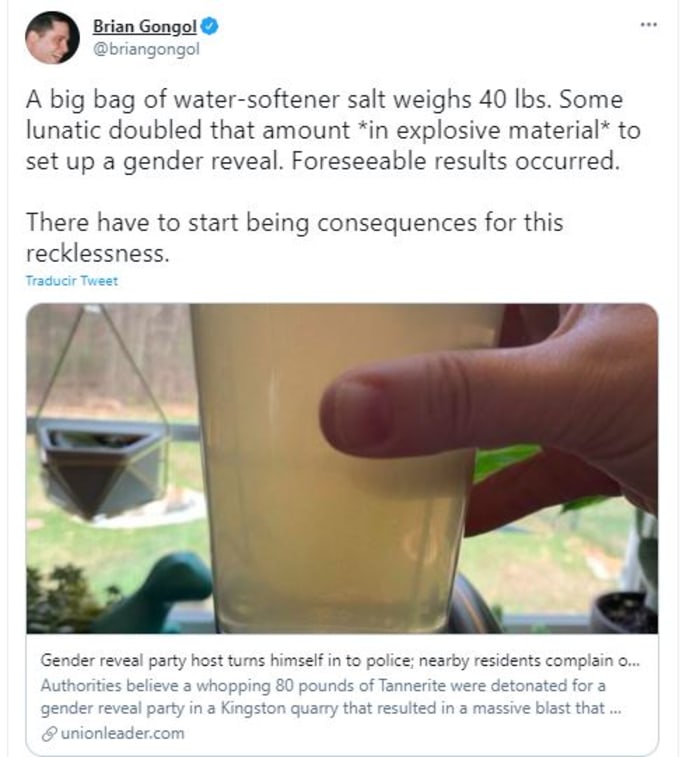Click Brian Gongol's profile avatar
This screenshot has height=757, width=700.
(x=51, y=38)
